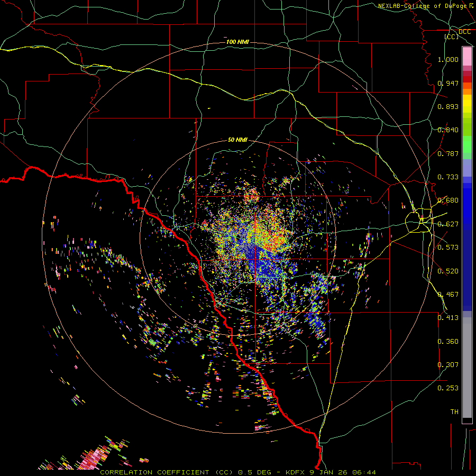The image size is (476, 476).
Task: Click the TH threshold label on scale
Action: click(454, 412)
